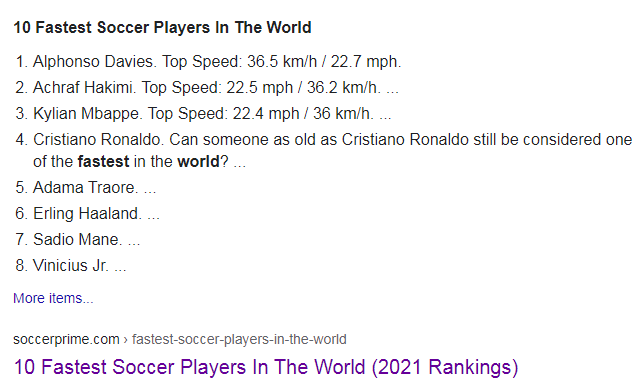Viewport: 639px width, 392px height.
Task: Open the "10 Fastest Soccer Players (2021 Rankings)" result
Action: pos(266,367)
